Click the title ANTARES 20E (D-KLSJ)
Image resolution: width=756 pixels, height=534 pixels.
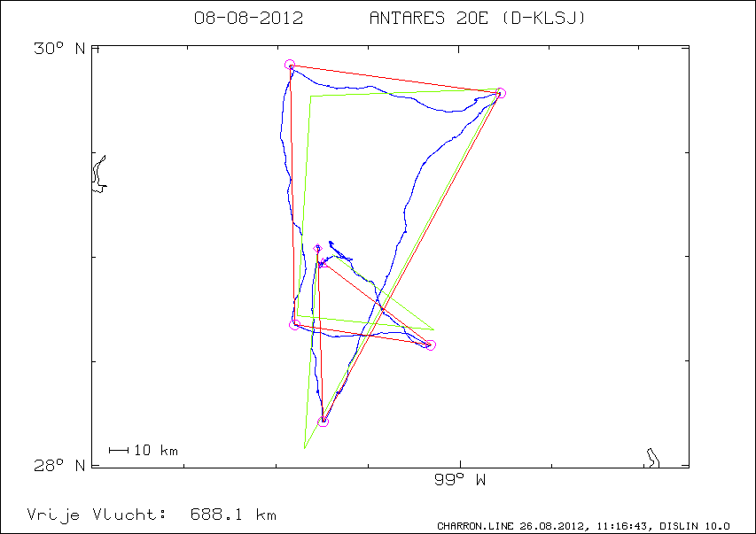click(x=478, y=19)
